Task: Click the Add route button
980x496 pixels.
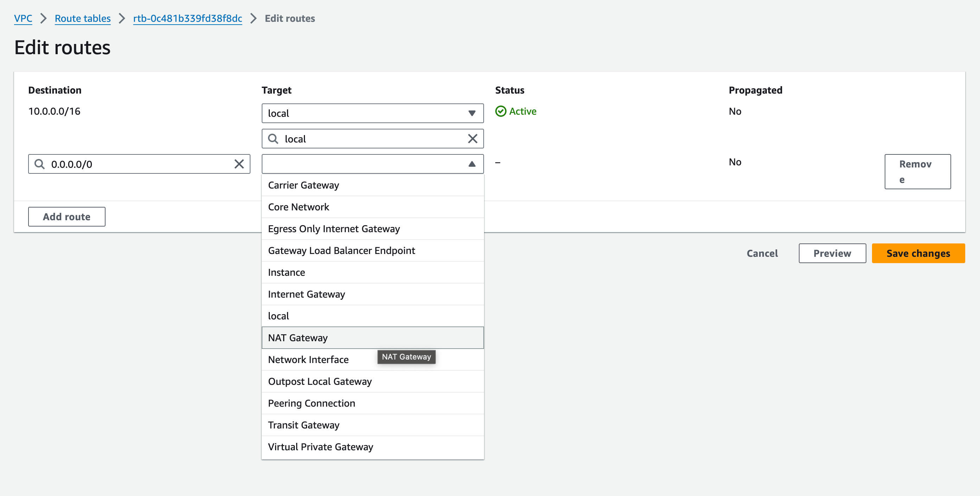Action: [x=66, y=217]
